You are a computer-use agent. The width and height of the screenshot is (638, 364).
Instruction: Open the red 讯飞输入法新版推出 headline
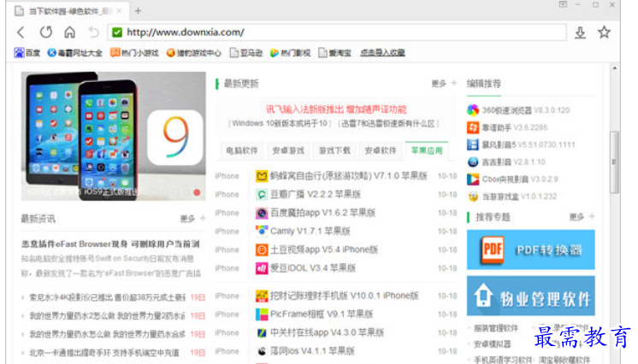pos(336,109)
